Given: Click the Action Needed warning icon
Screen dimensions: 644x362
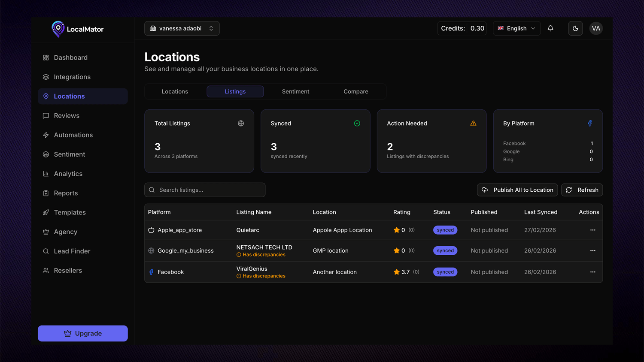Looking at the screenshot, I should click(x=473, y=124).
